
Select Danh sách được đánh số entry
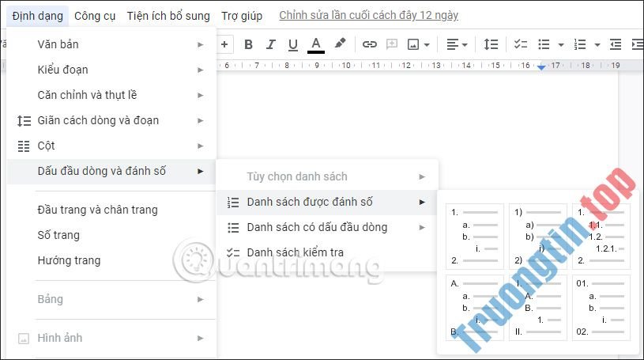point(327,202)
